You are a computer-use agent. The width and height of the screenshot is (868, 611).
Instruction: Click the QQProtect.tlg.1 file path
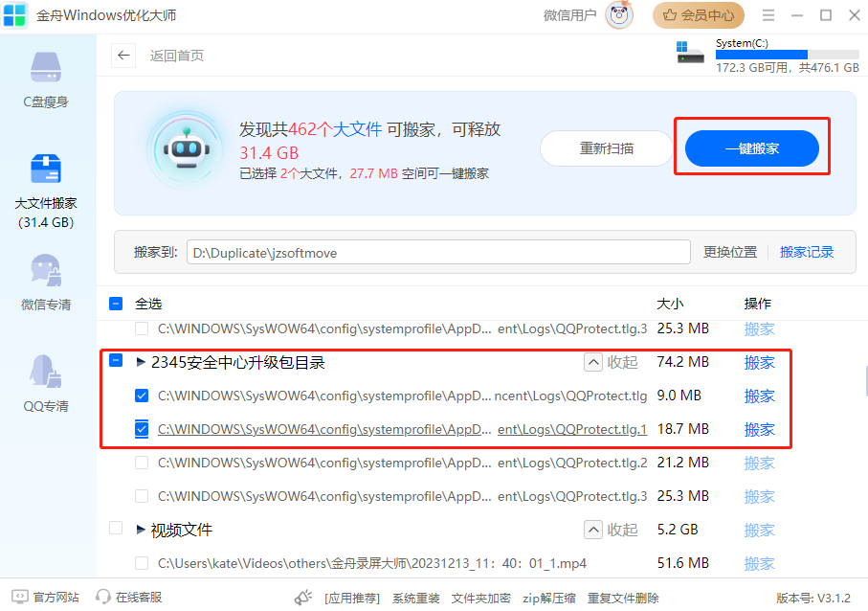(x=403, y=429)
